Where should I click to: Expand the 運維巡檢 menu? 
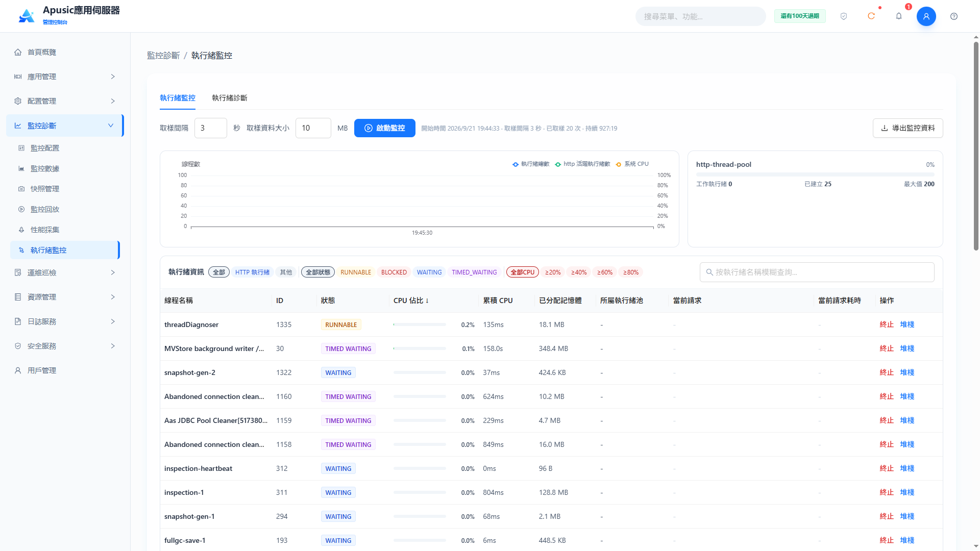[64, 272]
